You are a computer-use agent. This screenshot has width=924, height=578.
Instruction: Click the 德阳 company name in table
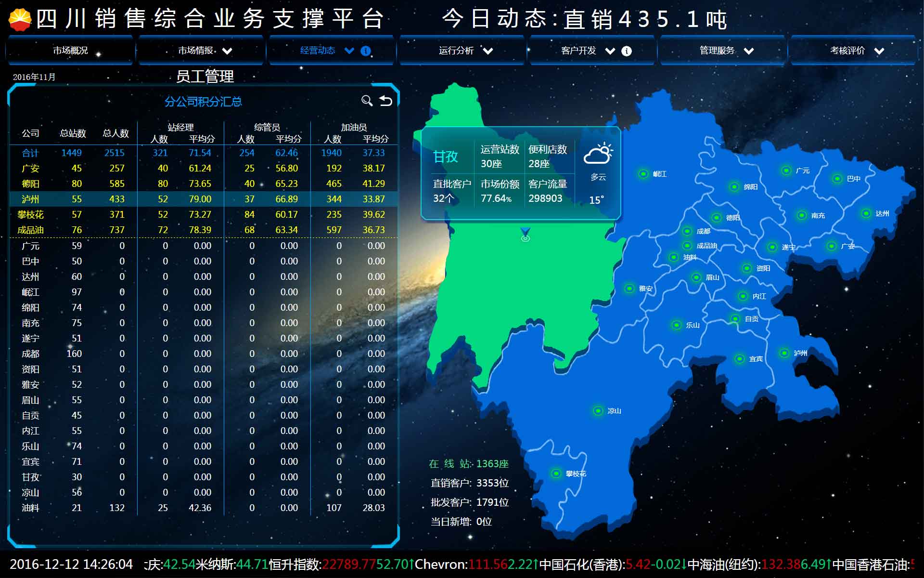click(30, 184)
